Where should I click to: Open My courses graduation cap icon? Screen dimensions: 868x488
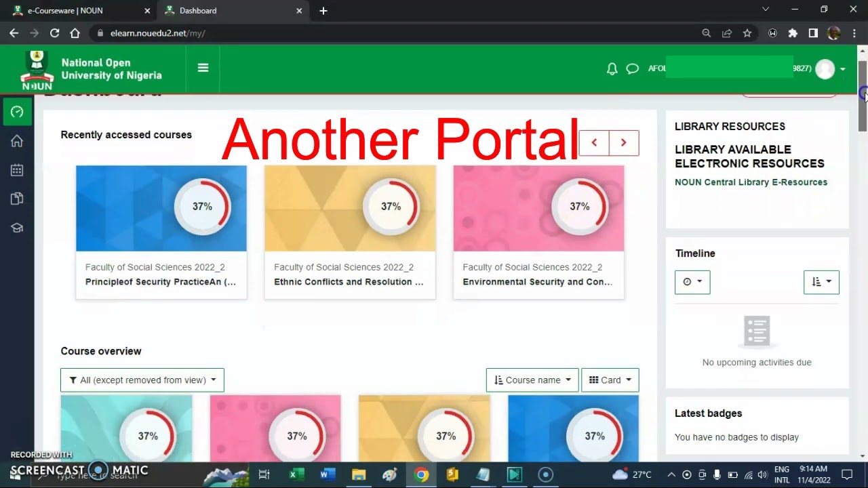tap(17, 228)
